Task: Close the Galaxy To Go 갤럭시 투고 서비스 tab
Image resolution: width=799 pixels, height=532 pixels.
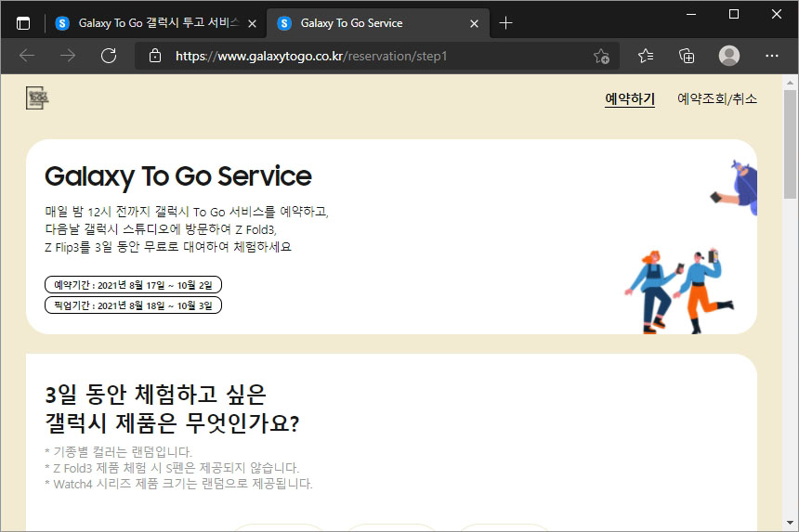Action: click(x=252, y=23)
